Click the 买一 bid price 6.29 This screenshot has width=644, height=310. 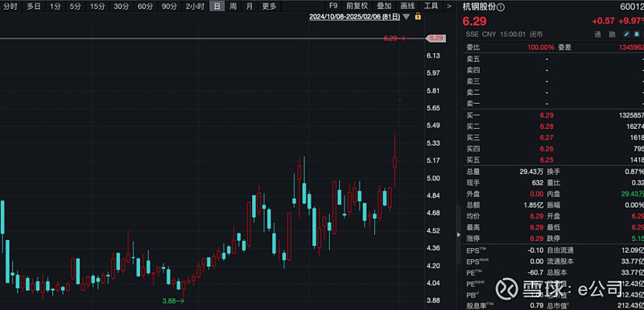[x=547, y=116]
